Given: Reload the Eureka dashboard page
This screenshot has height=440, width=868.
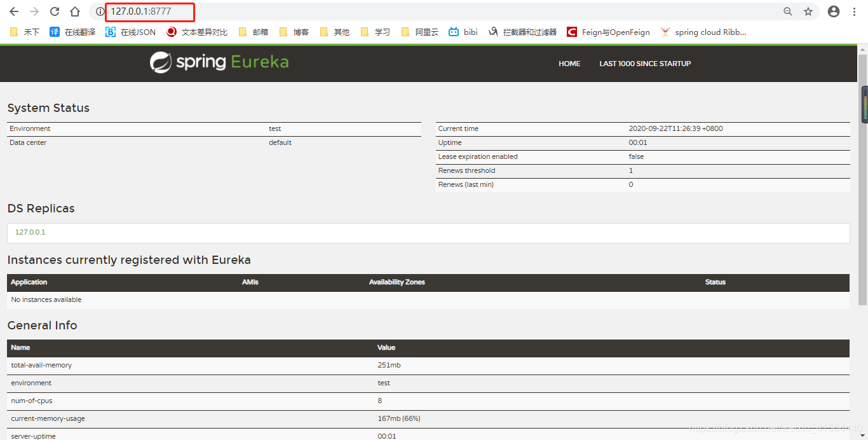Looking at the screenshot, I should (x=54, y=11).
